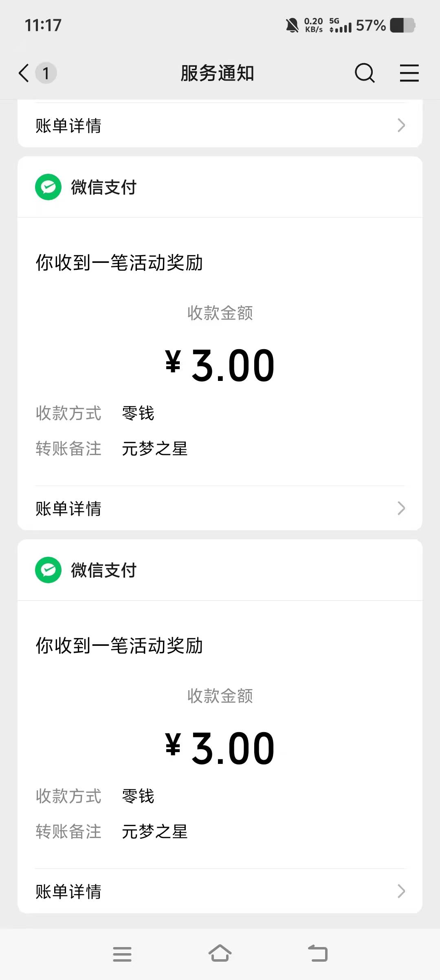Tap the 微信支付 title on the lower reward card

104,570
